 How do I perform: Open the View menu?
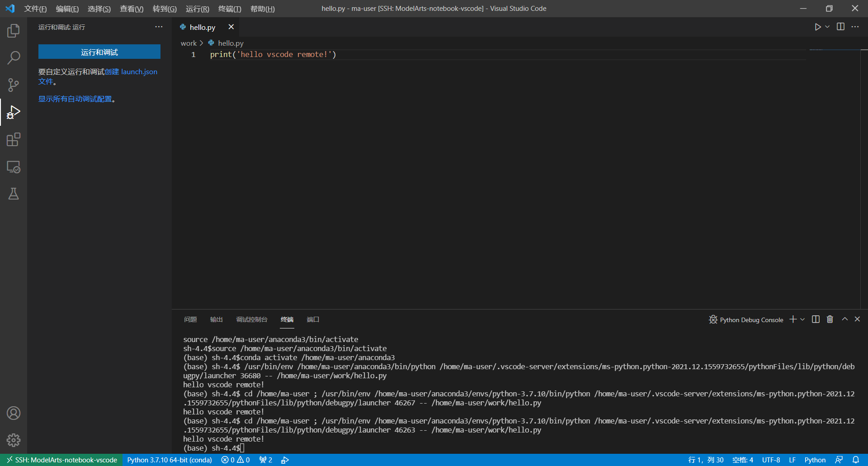(x=132, y=9)
